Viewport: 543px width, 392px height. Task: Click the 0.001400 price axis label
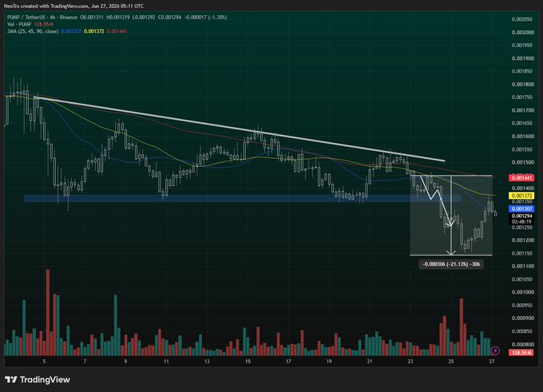point(522,188)
